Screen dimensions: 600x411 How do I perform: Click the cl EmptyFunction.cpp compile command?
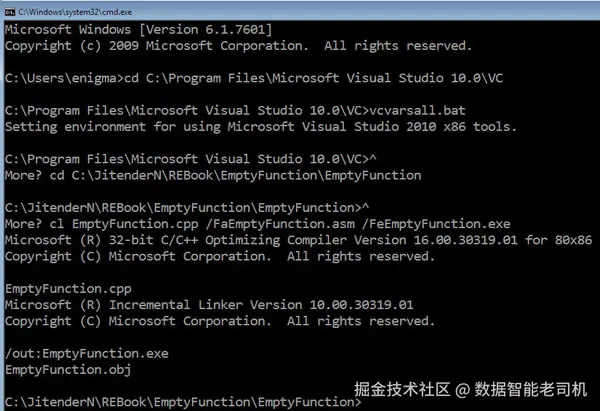pos(280,224)
